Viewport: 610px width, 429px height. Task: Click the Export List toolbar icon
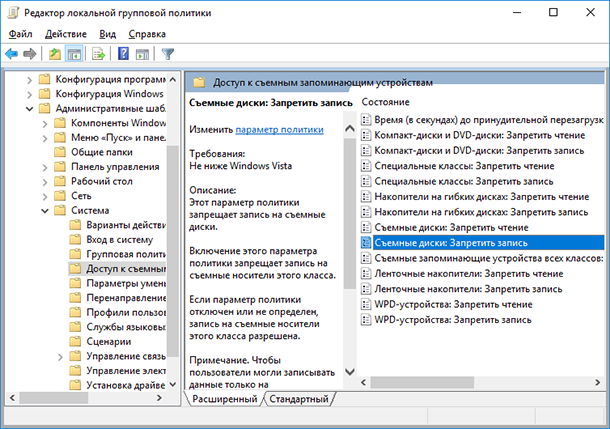pyautogui.click(x=98, y=54)
